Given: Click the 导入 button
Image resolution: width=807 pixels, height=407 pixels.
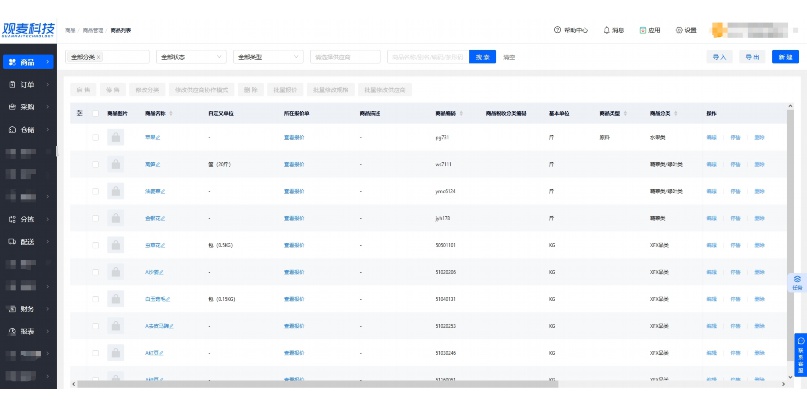Looking at the screenshot, I should point(719,57).
